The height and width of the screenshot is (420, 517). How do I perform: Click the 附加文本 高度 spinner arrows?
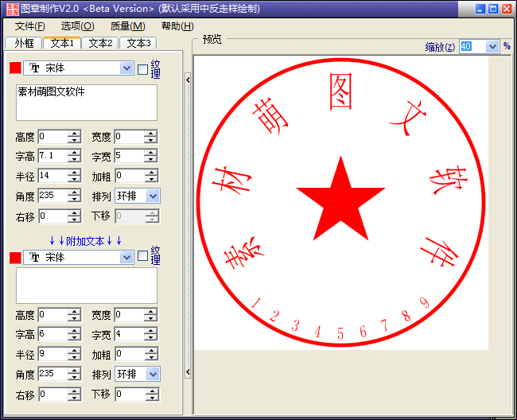(75, 315)
